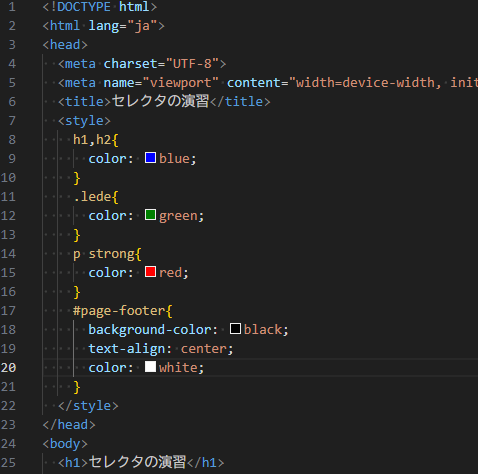Click the opening <body> tag

[65, 444]
